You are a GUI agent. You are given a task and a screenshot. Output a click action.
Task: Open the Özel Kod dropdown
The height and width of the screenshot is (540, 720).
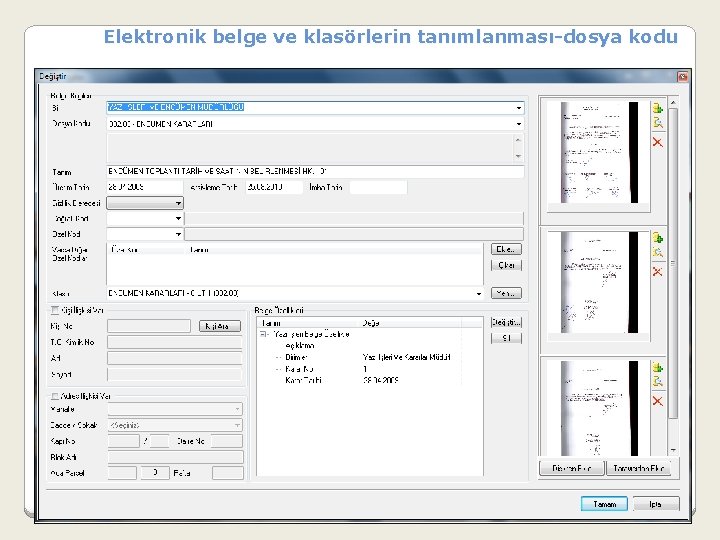[178, 234]
